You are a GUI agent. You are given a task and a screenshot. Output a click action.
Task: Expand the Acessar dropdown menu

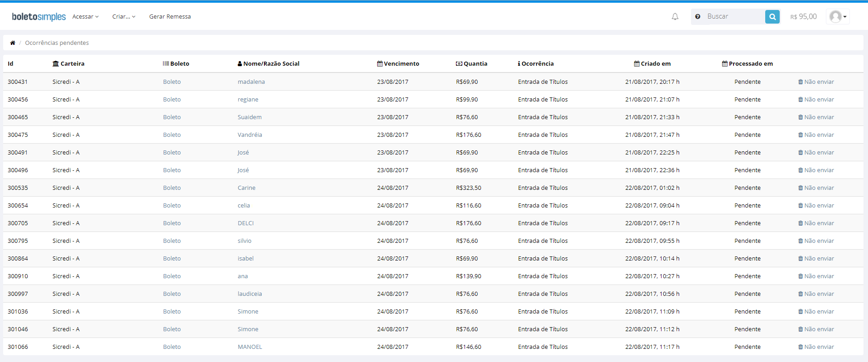coord(85,17)
